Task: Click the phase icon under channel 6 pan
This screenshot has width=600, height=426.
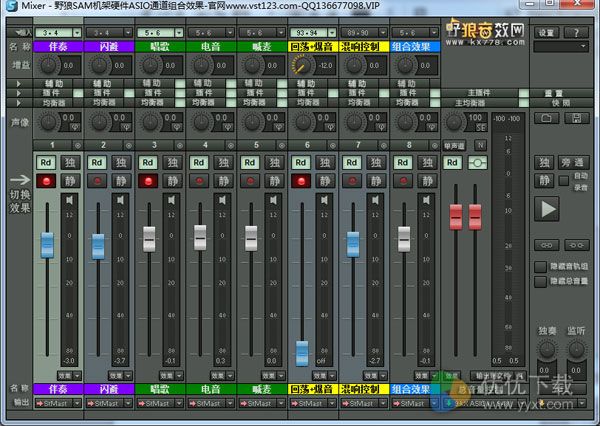Action: click(x=329, y=127)
